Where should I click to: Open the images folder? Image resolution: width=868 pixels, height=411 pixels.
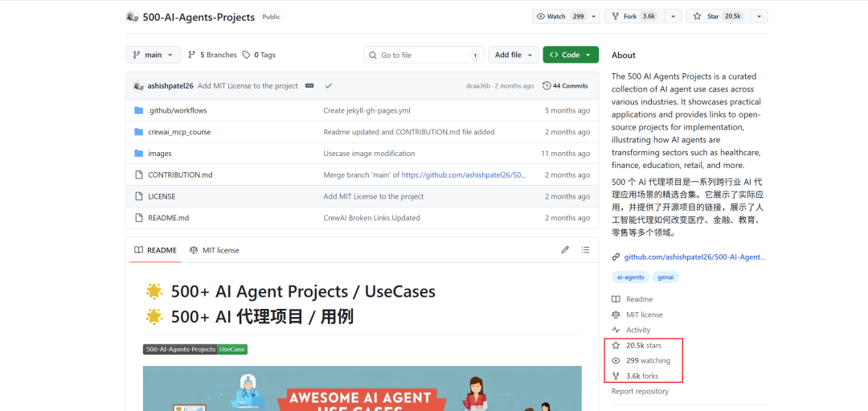160,154
